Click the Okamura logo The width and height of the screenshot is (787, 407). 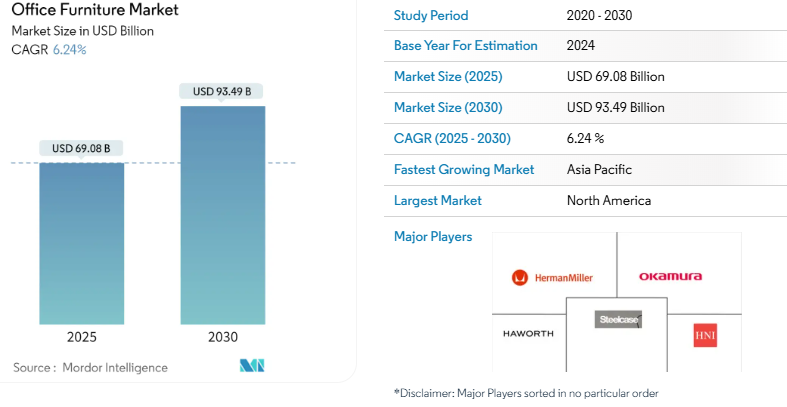[x=670, y=277]
